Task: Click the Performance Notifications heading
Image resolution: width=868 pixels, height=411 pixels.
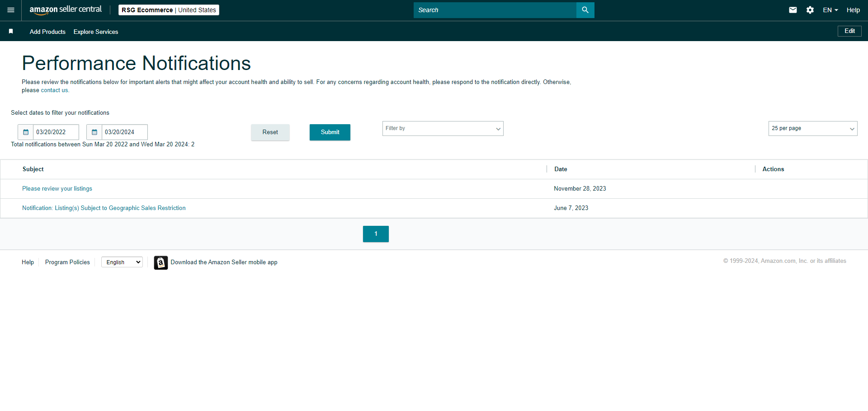Action: coord(136,63)
